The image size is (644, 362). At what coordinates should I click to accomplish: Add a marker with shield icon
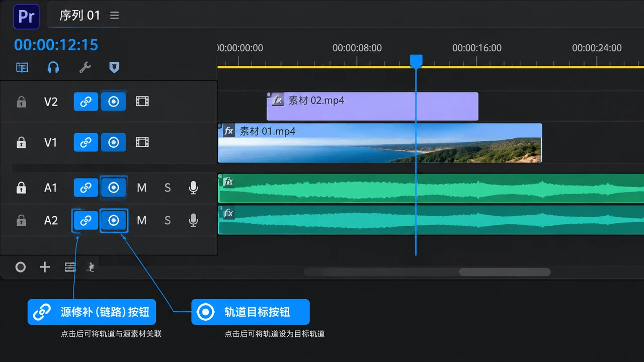pos(114,67)
